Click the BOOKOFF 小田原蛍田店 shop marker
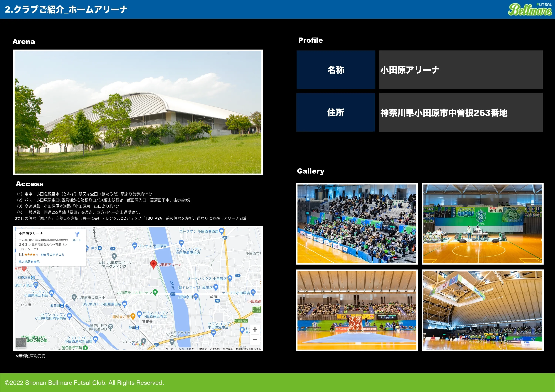The image size is (555, 392). click(x=125, y=303)
